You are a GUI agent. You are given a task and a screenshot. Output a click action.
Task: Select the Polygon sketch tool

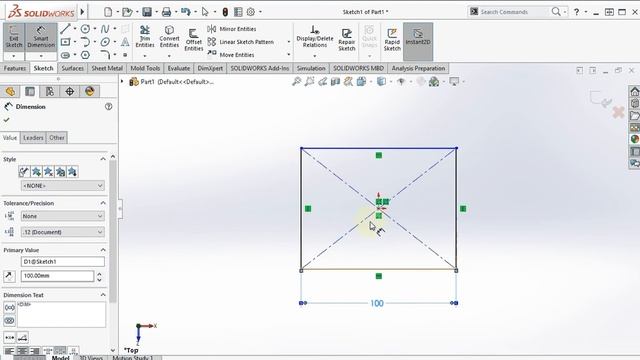[x=85, y=55]
